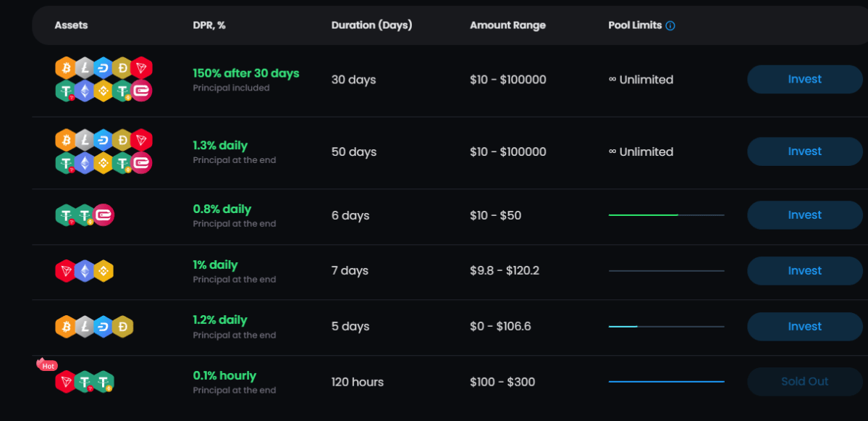Click the Duration (Days) column header
Viewport: 868px width, 421px height.
tap(372, 25)
